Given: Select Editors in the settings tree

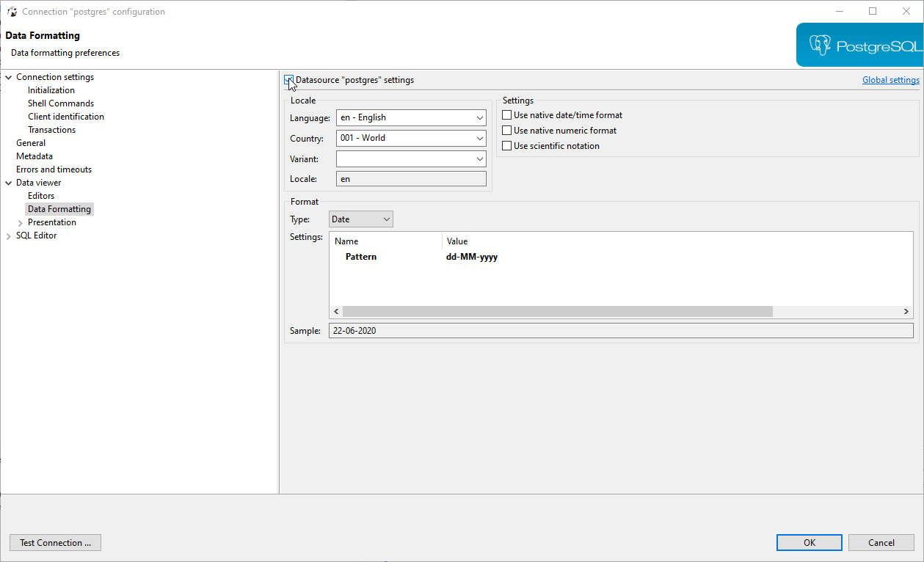Looking at the screenshot, I should click(x=40, y=195).
